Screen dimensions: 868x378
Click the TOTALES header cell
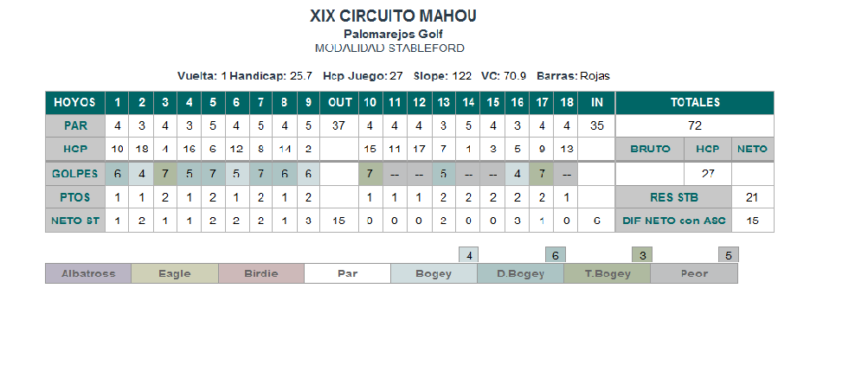pos(695,102)
